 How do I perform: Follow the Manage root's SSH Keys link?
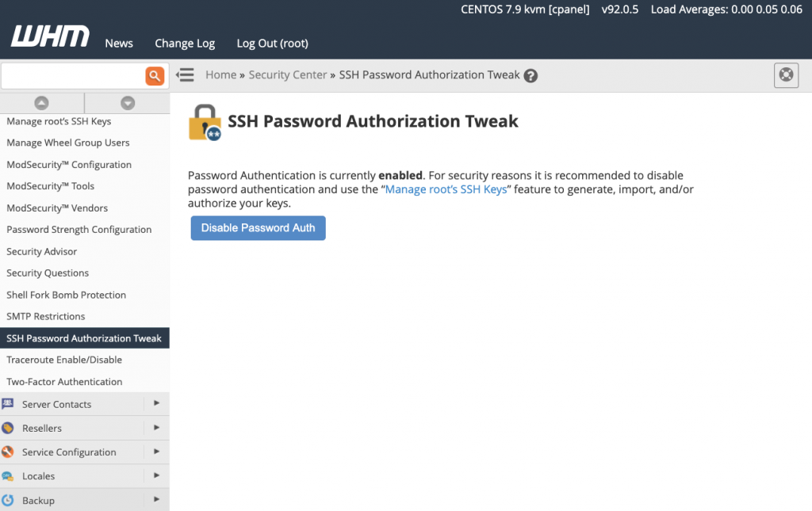pos(446,190)
